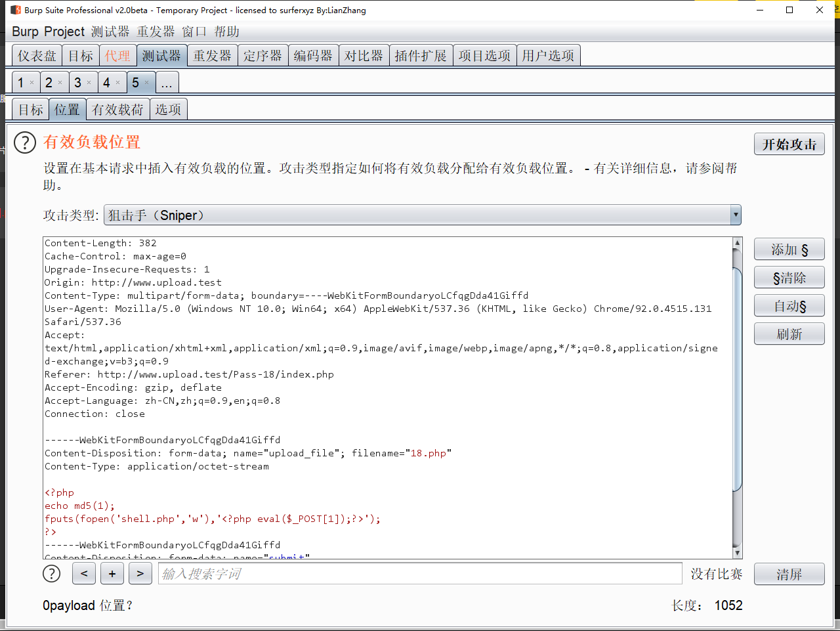
Task: Switch to the 用户选项 tab
Action: (x=548, y=56)
